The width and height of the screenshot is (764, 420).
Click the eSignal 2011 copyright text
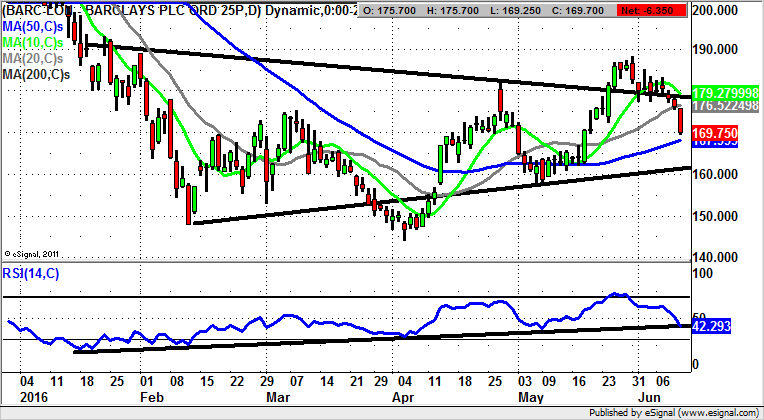pyautogui.click(x=32, y=254)
